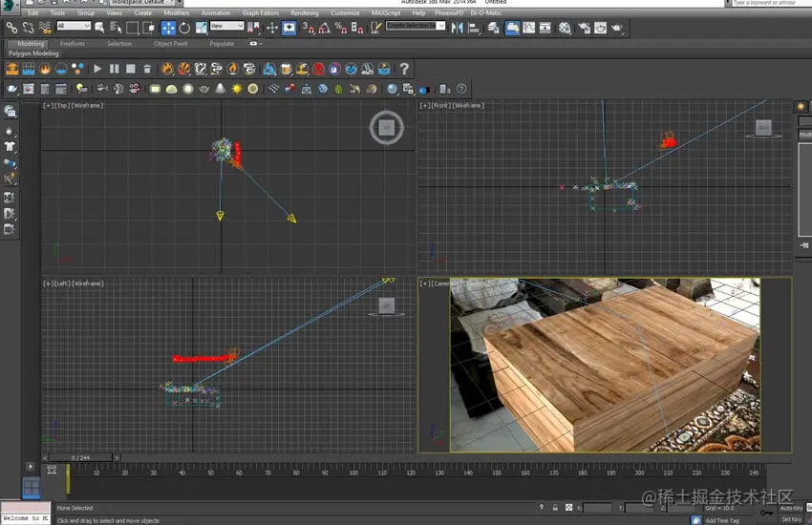Click the Set Key button

[791, 519]
